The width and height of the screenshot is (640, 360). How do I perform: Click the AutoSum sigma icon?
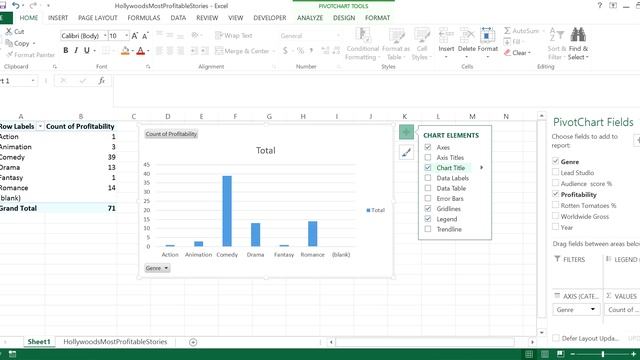point(507,31)
